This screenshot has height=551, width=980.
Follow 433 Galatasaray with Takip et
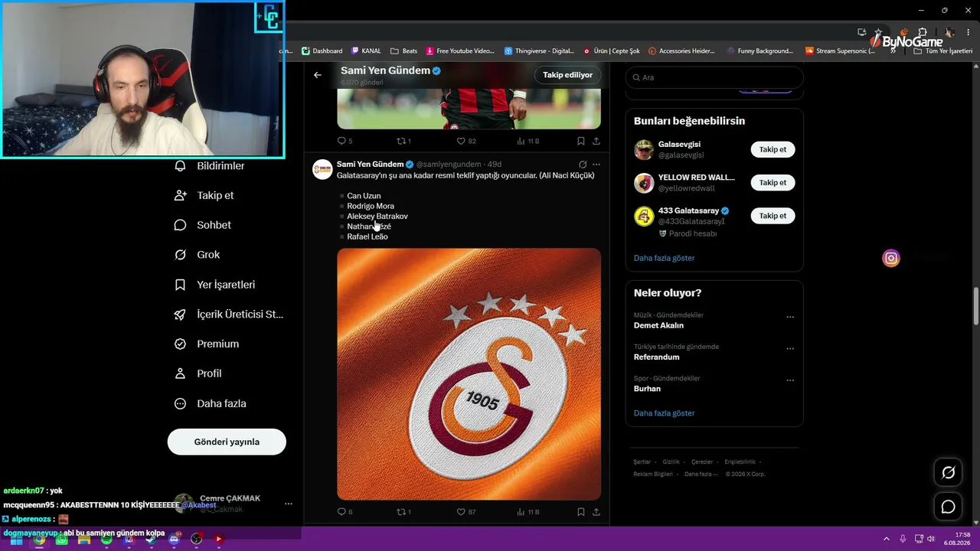773,216
